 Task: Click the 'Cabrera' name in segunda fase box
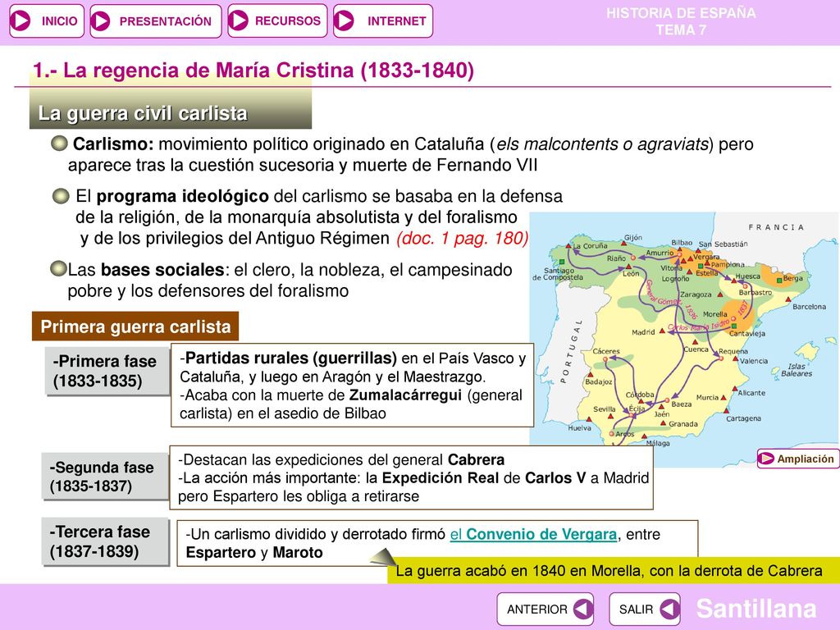pos(477,459)
